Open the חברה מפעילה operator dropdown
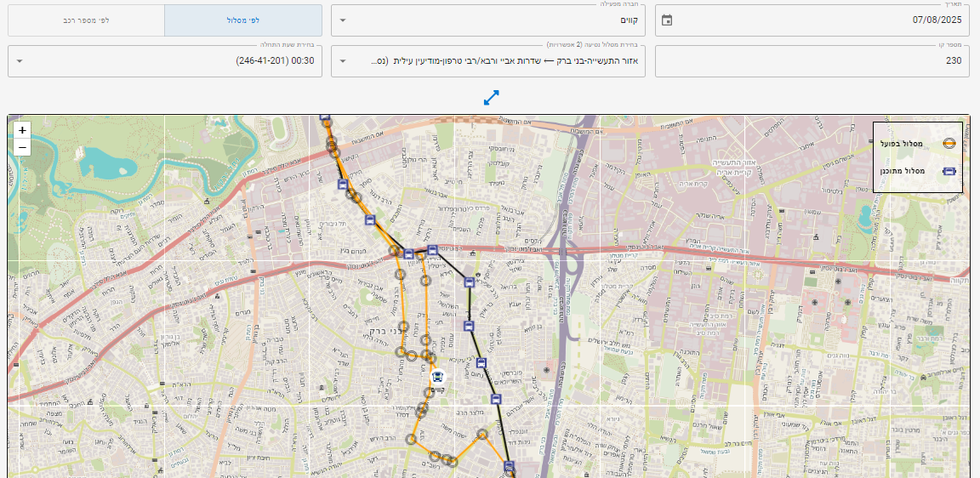980x478 pixels. (x=487, y=20)
